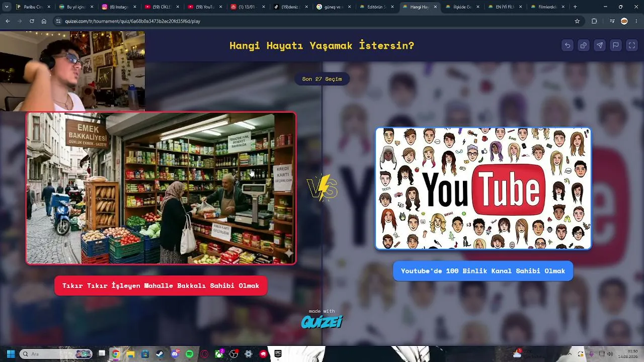
Task: Click the 'made with Quizei' logo link
Action: tap(322, 319)
